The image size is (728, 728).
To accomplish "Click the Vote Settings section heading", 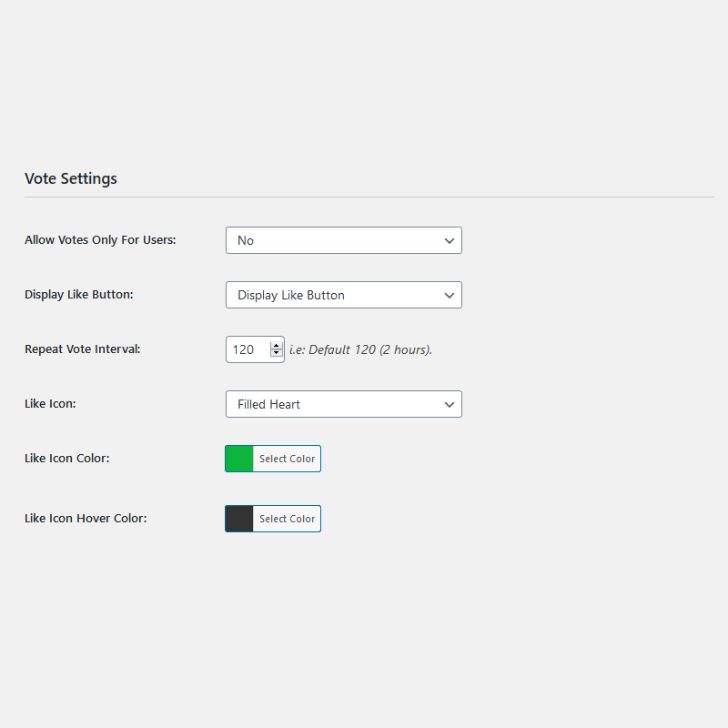I will [71, 178].
